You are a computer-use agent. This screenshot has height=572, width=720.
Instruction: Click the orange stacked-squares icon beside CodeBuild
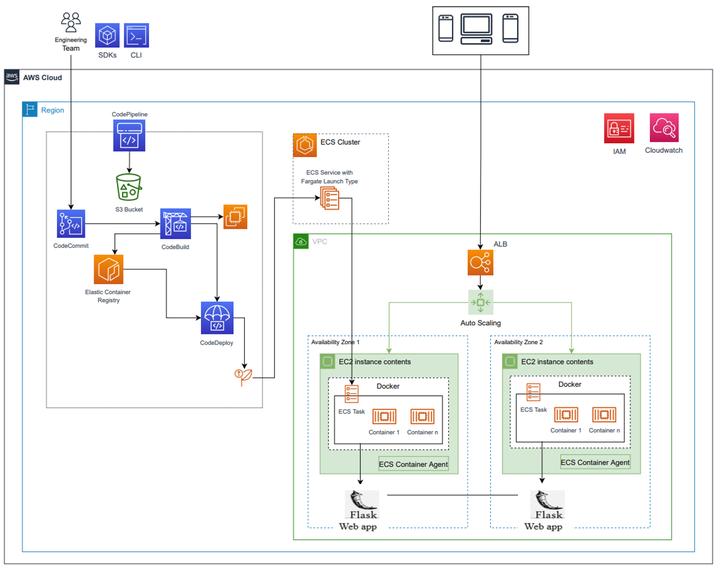click(235, 217)
